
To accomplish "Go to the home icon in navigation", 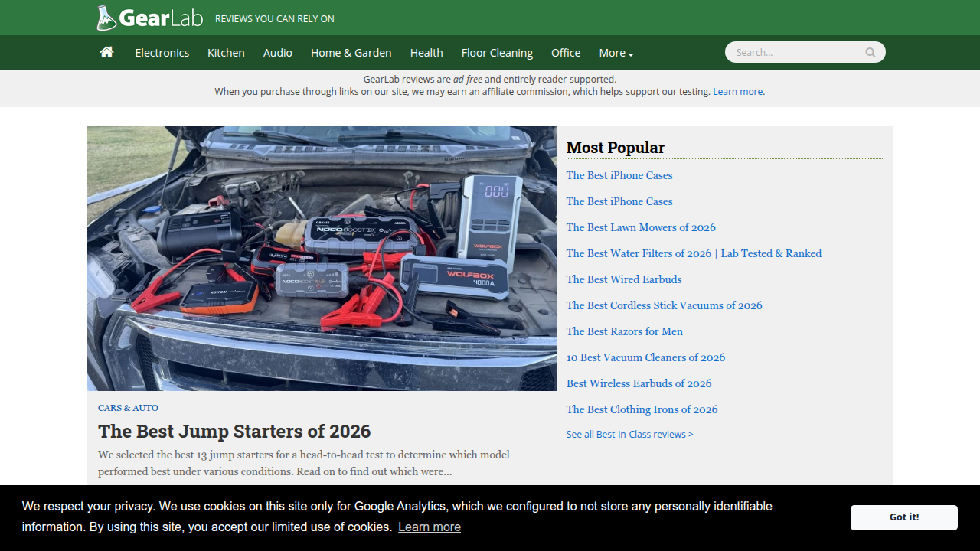I will pyautogui.click(x=107, y=52).
